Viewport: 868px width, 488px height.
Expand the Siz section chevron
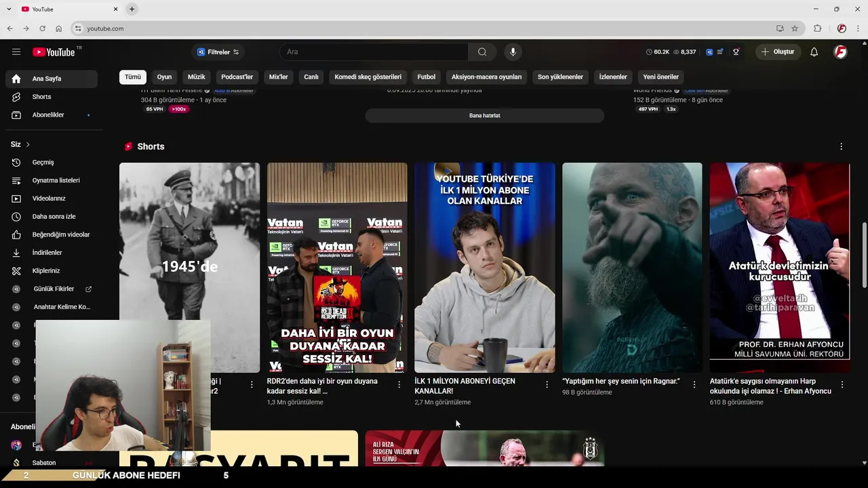point(28,144)
